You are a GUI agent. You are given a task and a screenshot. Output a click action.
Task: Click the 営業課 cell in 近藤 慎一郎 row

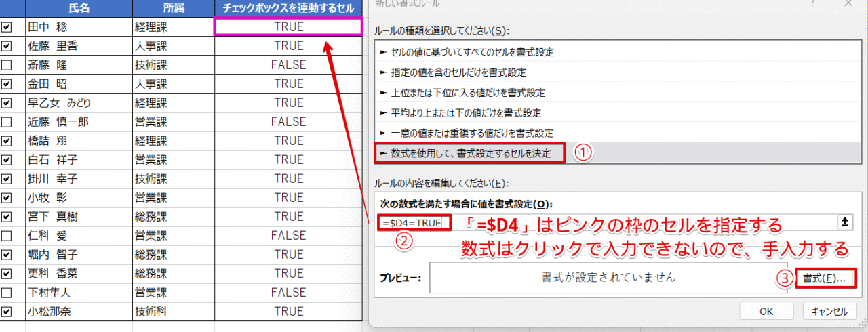click(x=173, y=123)
